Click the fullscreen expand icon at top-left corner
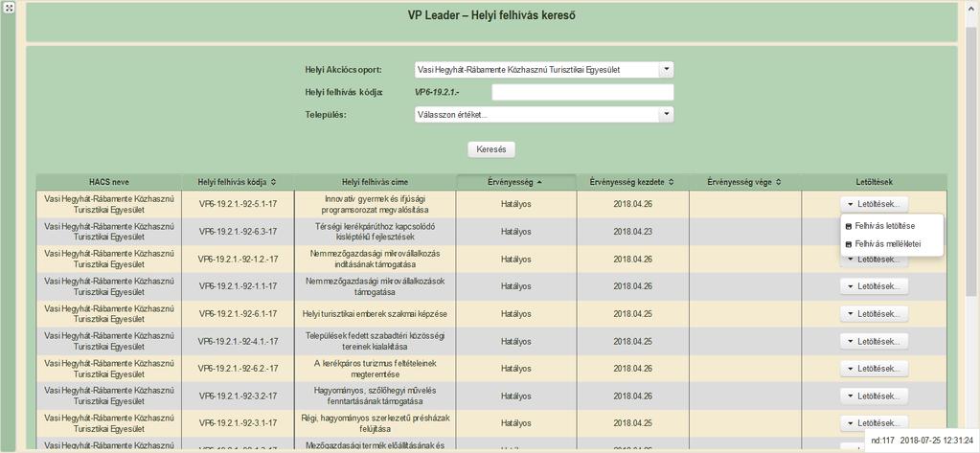The height and width of the screenshot is (453, 980). pos(8,8)
